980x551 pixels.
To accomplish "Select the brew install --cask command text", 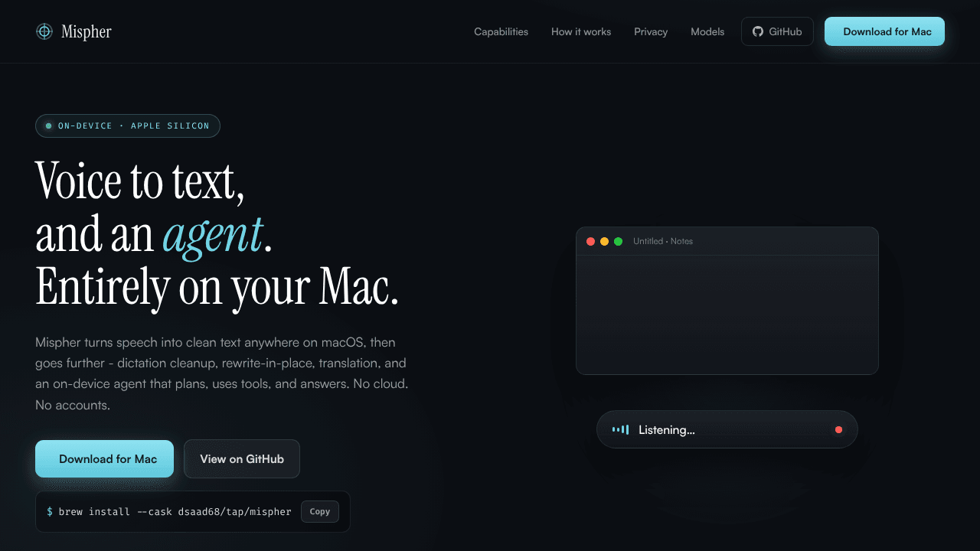I will [175, 511].
